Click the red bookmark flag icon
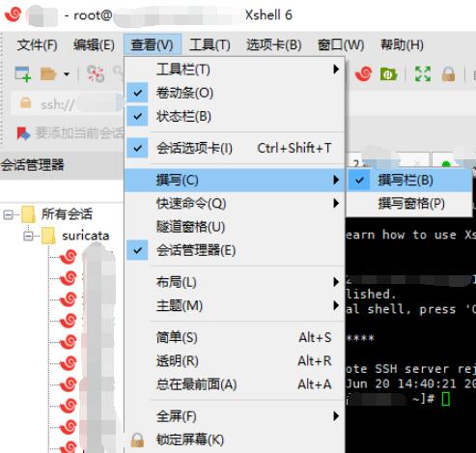476x453 pixels. (x=23, y=133)
